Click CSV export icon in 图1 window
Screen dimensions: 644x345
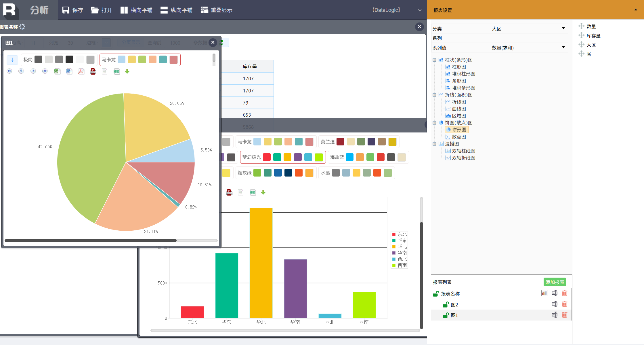click(x=116, y=71)
